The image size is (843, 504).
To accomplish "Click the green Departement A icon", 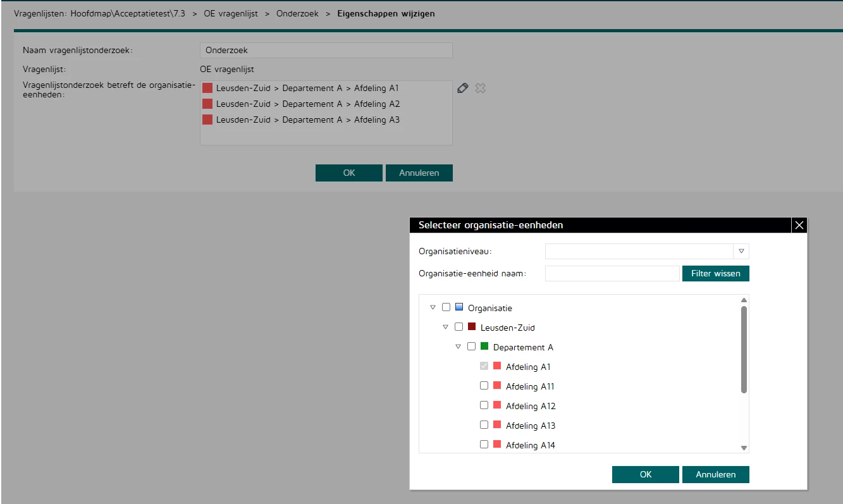I will 484,347.
